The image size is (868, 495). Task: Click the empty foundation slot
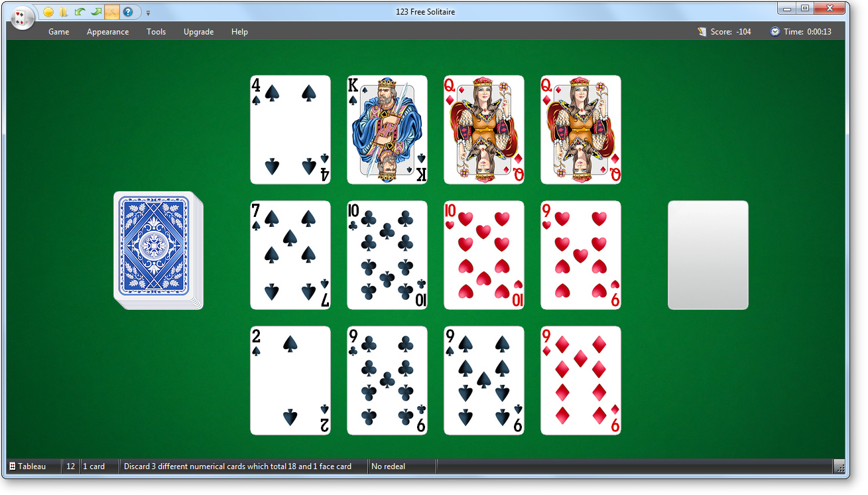(x=708, y=255)
